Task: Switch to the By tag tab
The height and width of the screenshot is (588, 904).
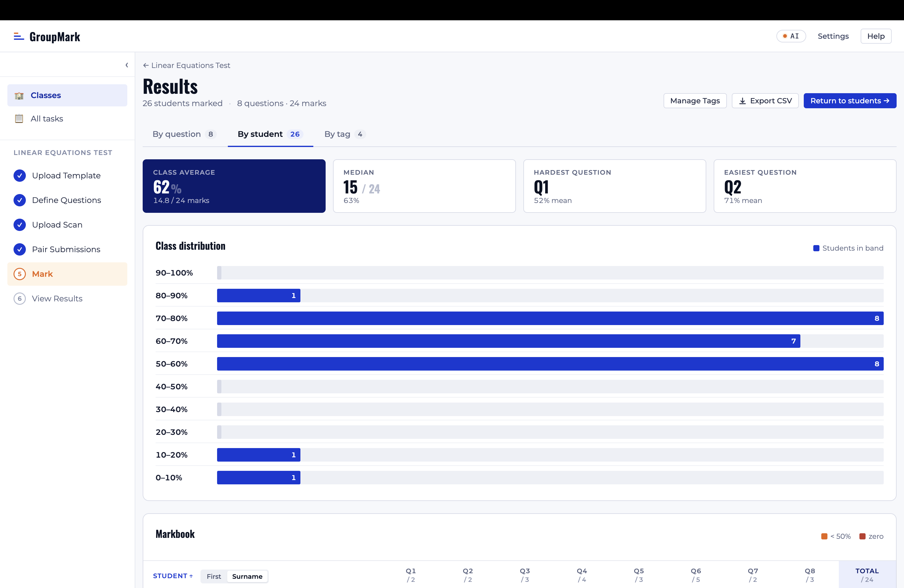Action: pos(344,134)
